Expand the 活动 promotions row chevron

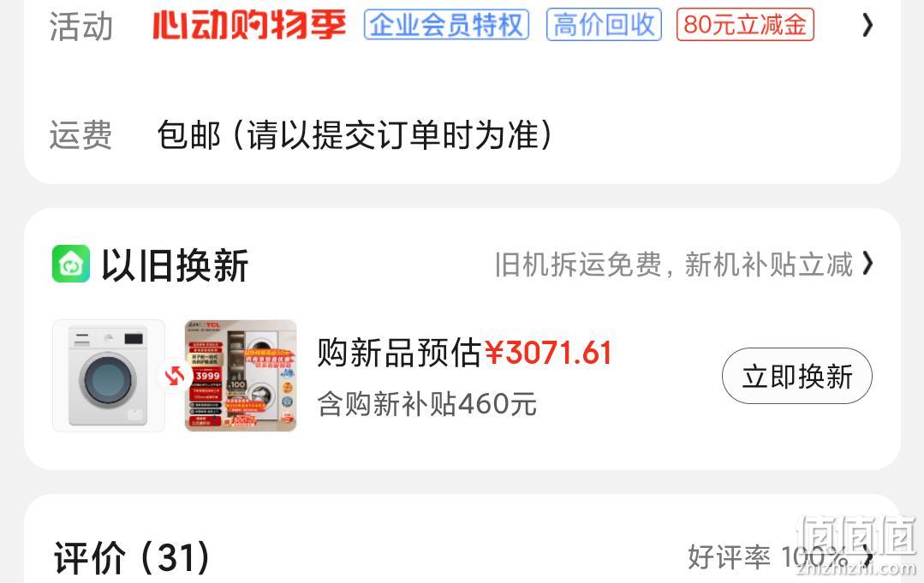click(x=867, y=26)
